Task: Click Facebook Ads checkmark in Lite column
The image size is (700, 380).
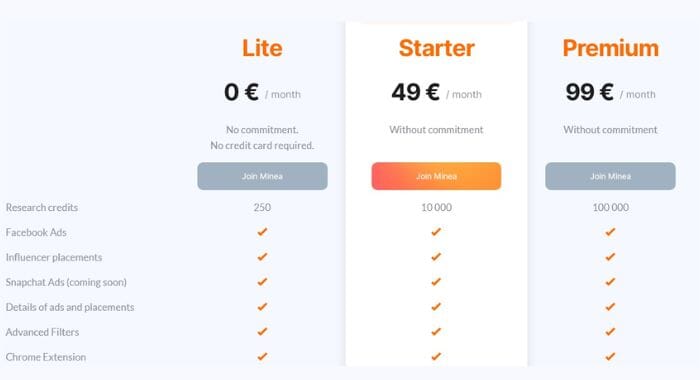Action: (x=262, y=232)
